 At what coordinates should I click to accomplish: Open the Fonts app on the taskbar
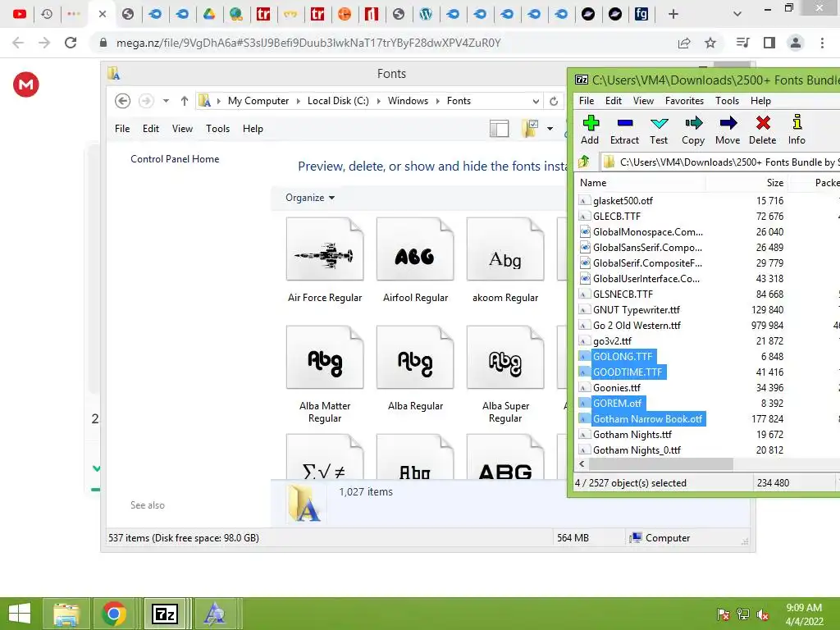click(x=215, y=614)
